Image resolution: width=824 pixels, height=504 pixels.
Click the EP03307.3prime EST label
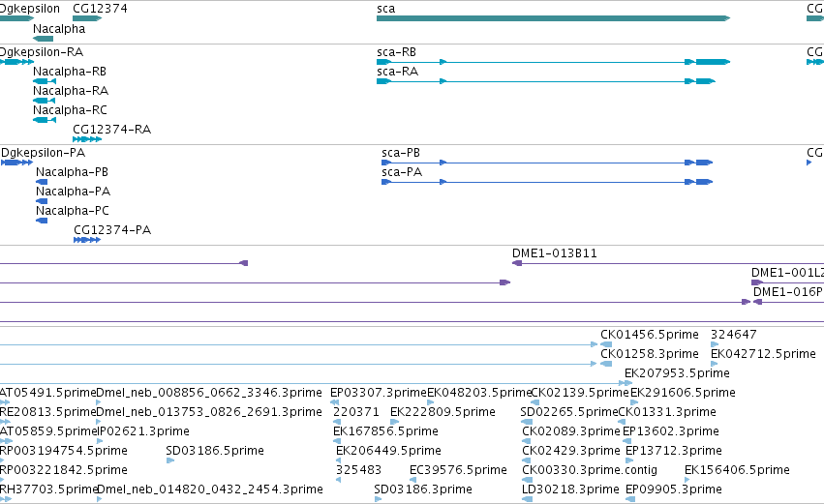coord(379,393)
